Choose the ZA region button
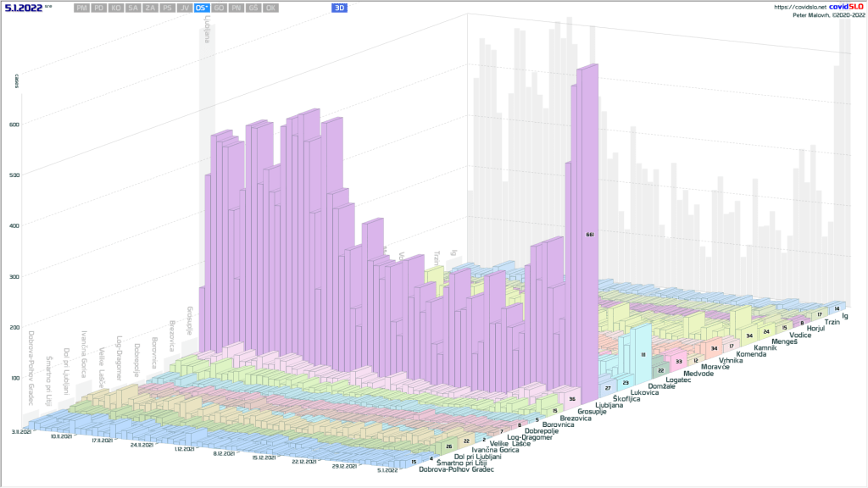Image resolution: width=868 pixels, height=488 pixels. pos(150,8)
